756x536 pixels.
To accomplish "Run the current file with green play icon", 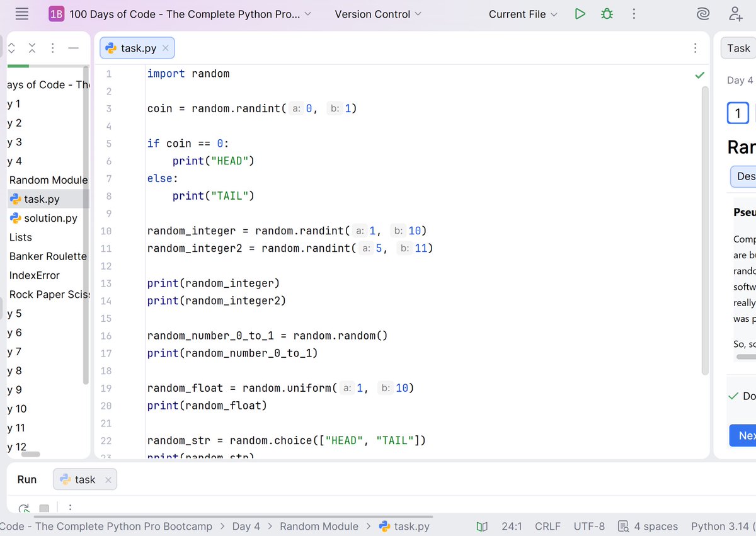I will 580,14.
